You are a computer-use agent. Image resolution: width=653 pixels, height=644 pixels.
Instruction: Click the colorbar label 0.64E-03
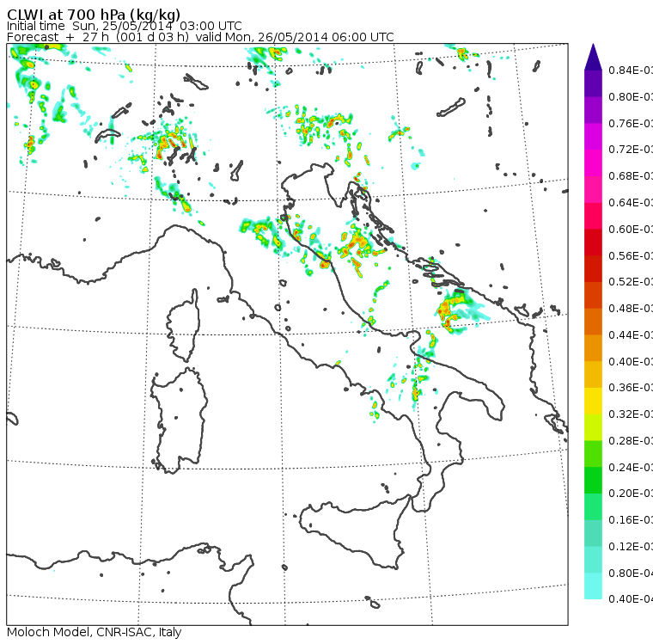631,203
